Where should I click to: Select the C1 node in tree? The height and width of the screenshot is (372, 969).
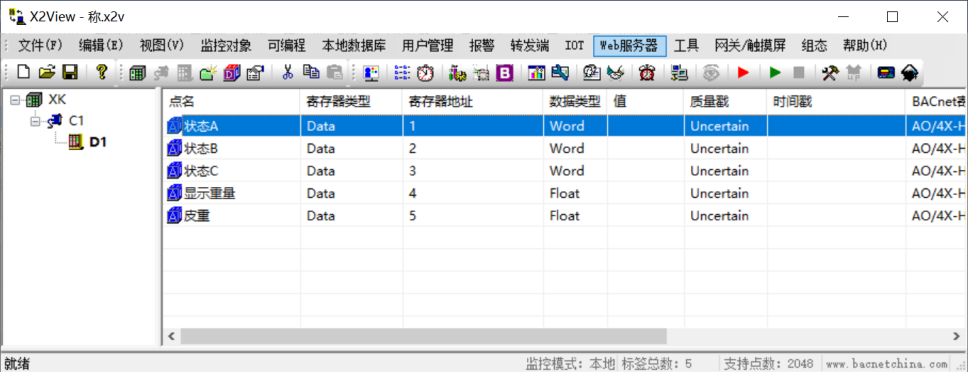pyautogui.click(x=77, y=120)
